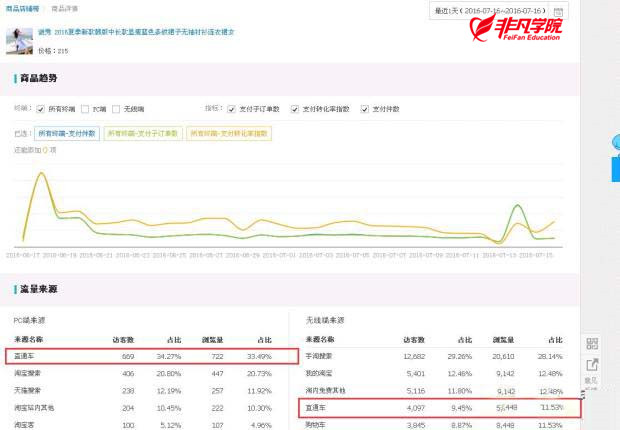The image size is (620, 430).
Task: Remove the 所有终端-支付件数 selected tag
Action: pyautogui.click(x=67, y=133)
